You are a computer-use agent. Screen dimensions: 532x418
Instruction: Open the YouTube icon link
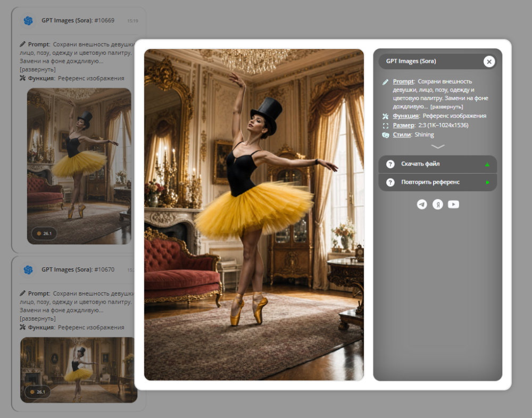coord(453,204)
